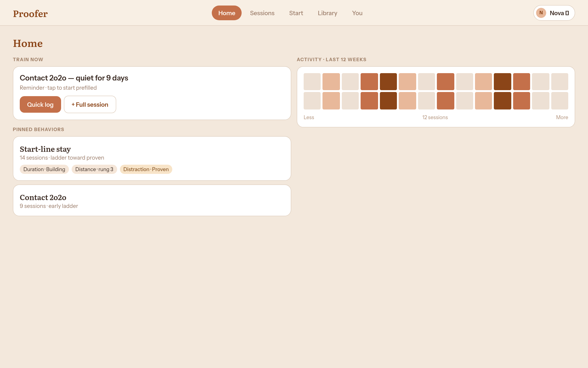Click 'Reminder · tap to start prefilled' text
The height and width of the screenshot is (368, 588).
pos(58,88)
